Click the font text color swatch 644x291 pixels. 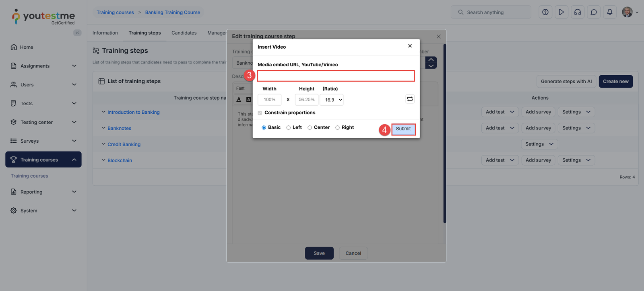239,100
